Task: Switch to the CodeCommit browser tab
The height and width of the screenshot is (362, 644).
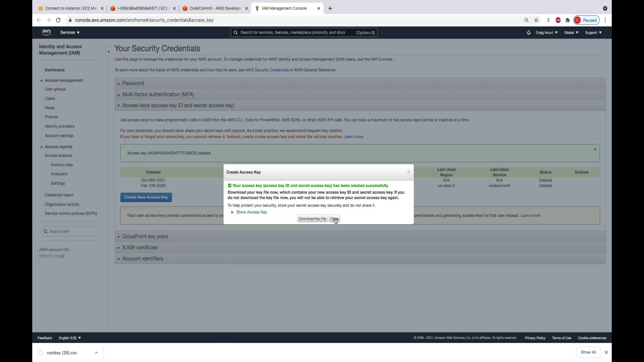Action: (215, 8)
